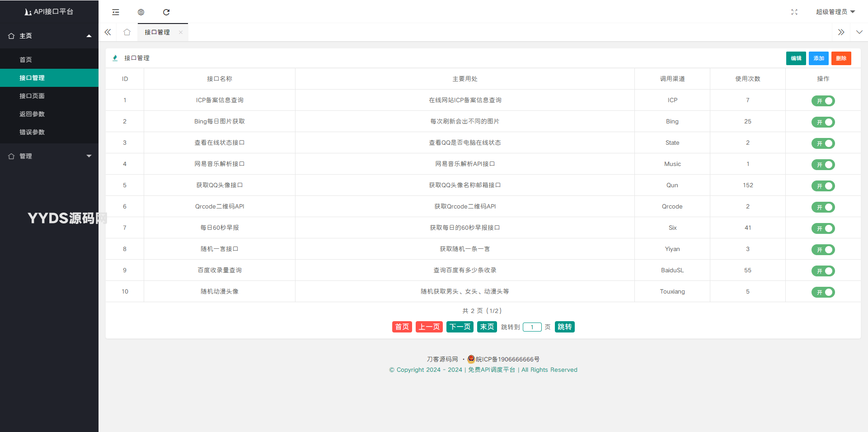The image size is (868, 432).
Task: Collapse the sidebar with the menu icon
Action: 116,12
